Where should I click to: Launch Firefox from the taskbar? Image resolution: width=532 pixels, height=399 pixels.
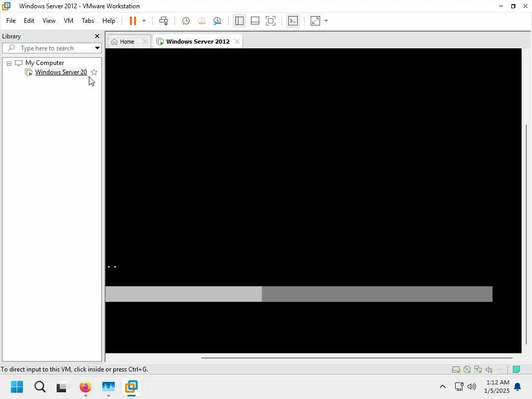(x=85, y=387)
